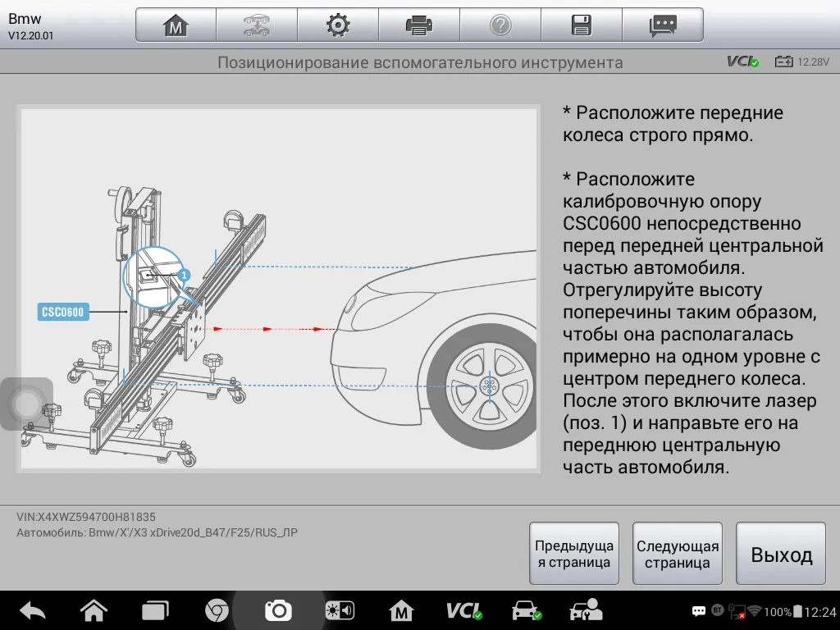Open the message feedback icon in toolbar

click(663, 25)
